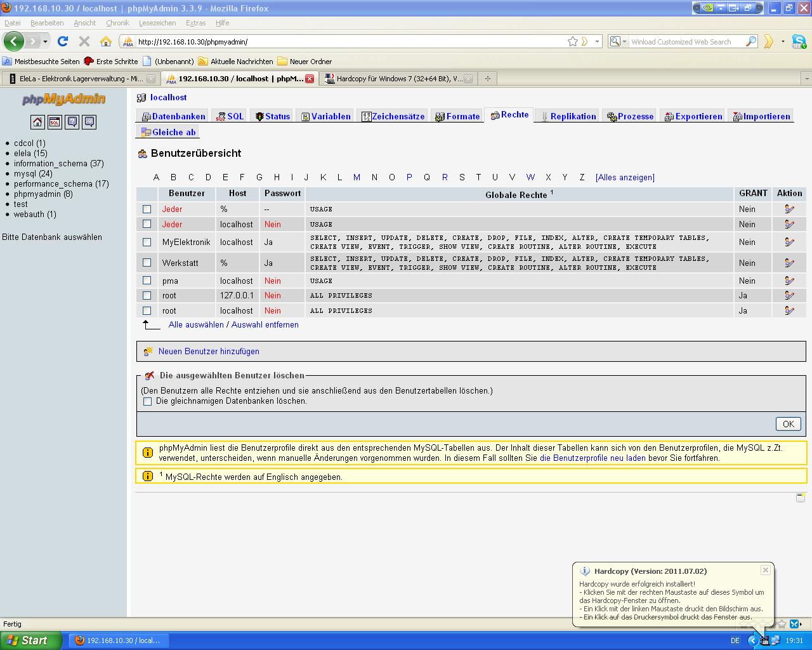
Task: Edit privileges for Jeder with host %
Action: (x=789, y=209)
